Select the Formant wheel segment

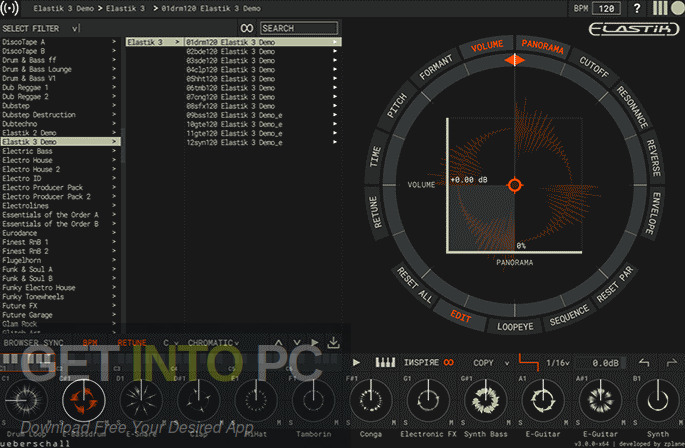click(x=436, y=67)
